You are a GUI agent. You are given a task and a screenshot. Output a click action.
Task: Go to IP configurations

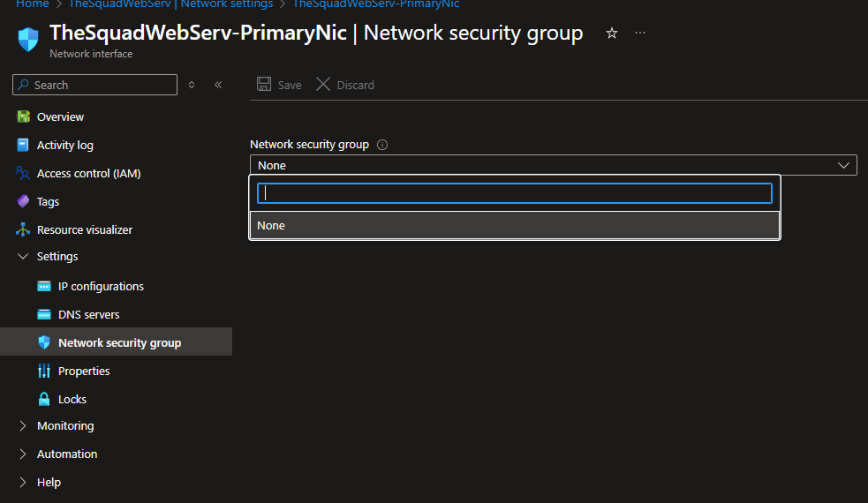(x=101, y=286)
